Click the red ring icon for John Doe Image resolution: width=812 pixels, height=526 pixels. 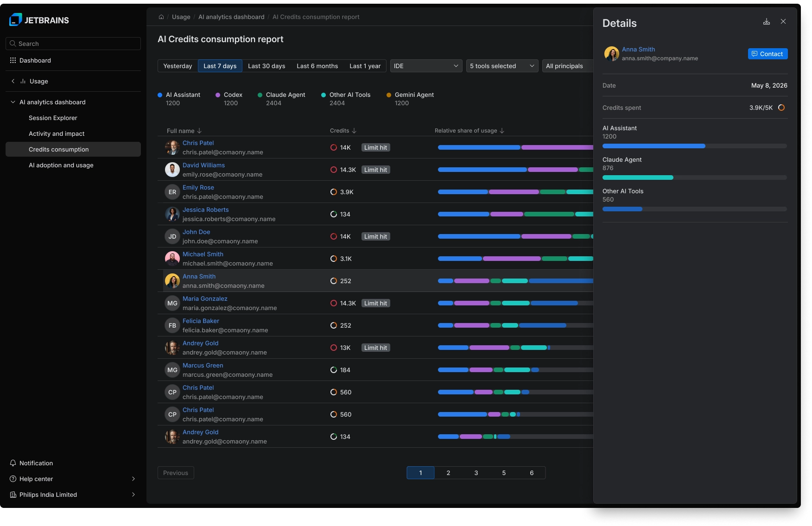coord(334,236)
